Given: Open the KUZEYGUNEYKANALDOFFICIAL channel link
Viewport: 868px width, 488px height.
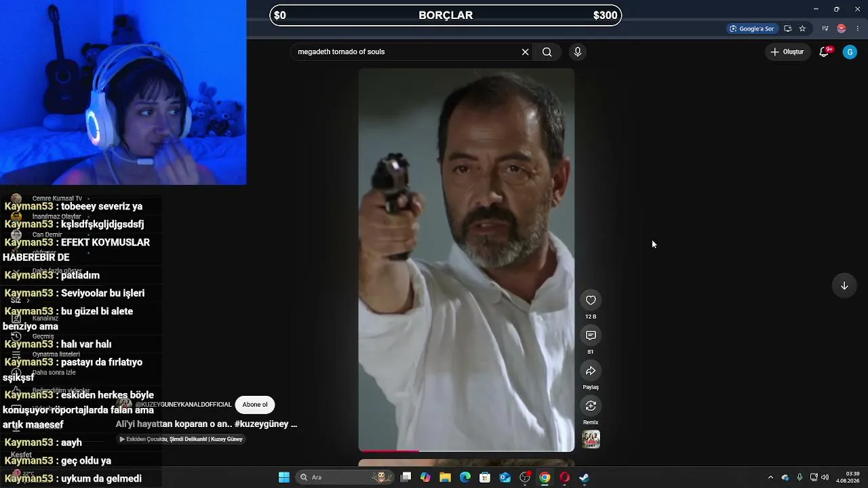Looking at the screenshot, I should (x=185, y=405).
